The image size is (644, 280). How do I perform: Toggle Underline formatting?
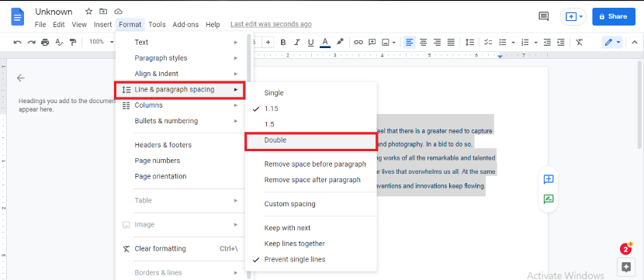(310, 42)
